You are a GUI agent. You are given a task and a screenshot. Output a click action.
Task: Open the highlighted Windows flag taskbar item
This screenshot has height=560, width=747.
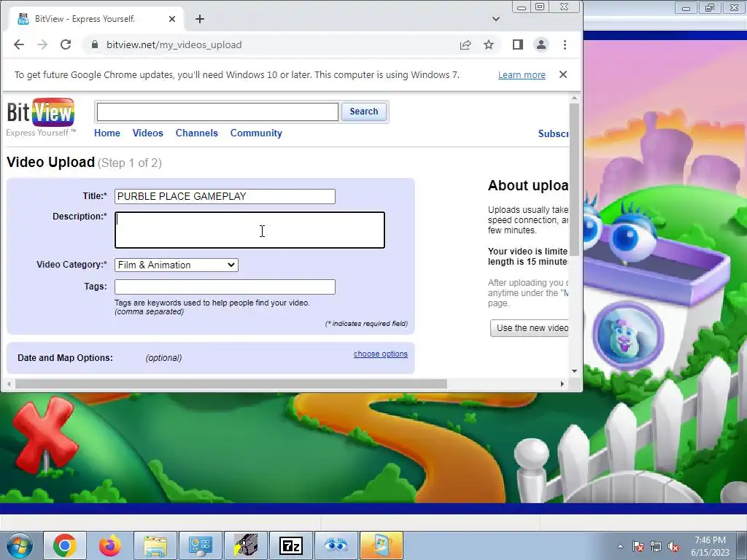(381, 545)
